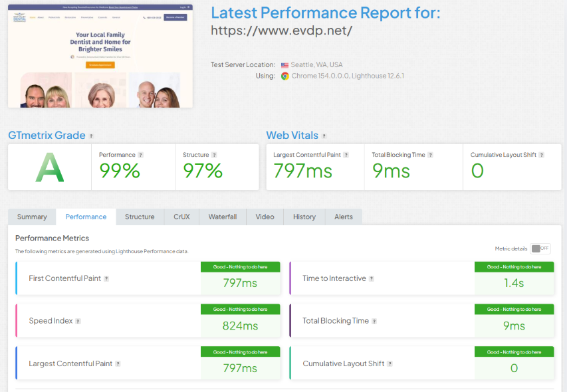This screenshot has height=392, width=567.
Task: Open Cumulative Layout Shift help in Performance Metrics list
Action: point(390,364)
